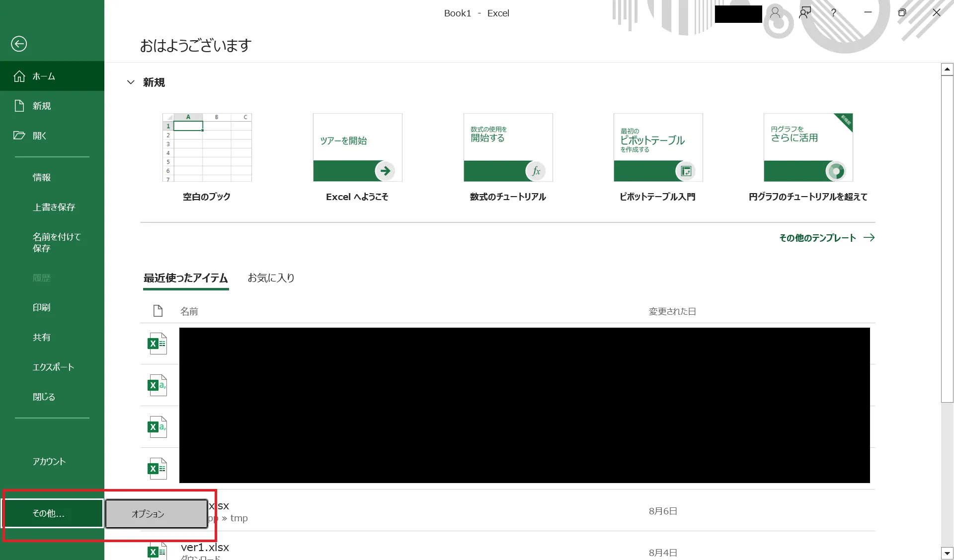Click the help question mark icon
954x560 pixels.
(x=833, y=13)
